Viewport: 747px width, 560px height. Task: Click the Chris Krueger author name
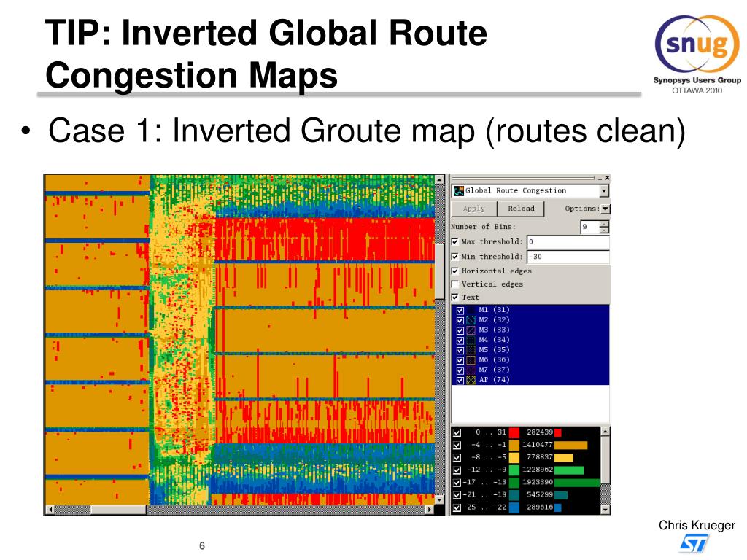point(697,525)
